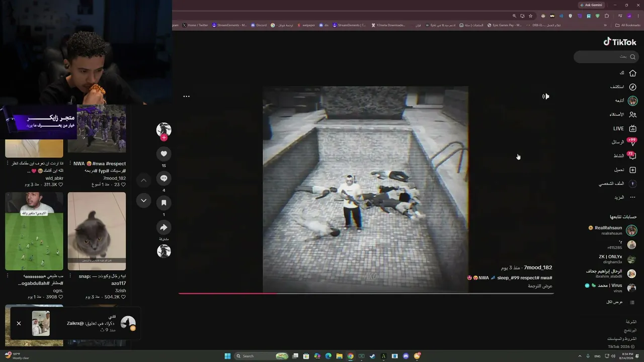This screenshot has height=362, width=644.
Task: Open Activity with the 72 badge
Action: (x=632, y=156)
